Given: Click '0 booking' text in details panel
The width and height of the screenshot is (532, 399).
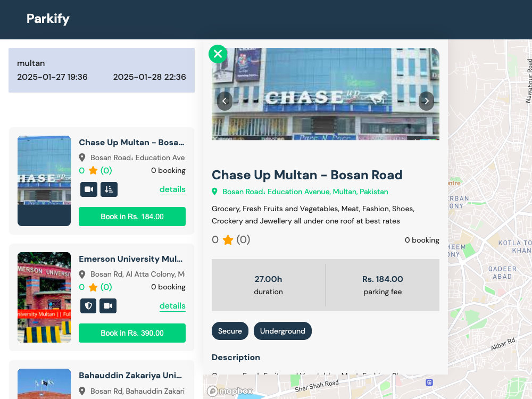Looking at the screenshot, I should [x=422, y=240].
